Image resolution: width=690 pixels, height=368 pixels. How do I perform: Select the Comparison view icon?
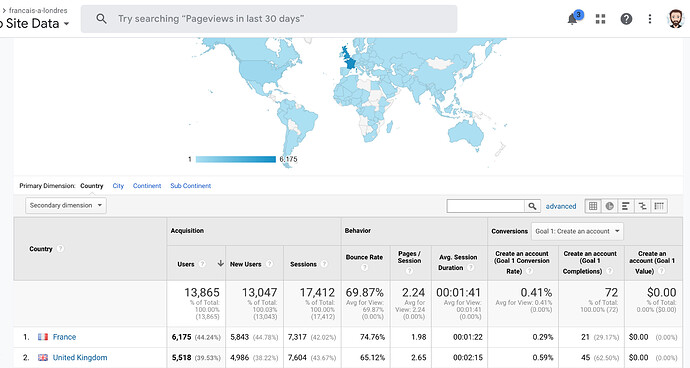click(642, 206)
